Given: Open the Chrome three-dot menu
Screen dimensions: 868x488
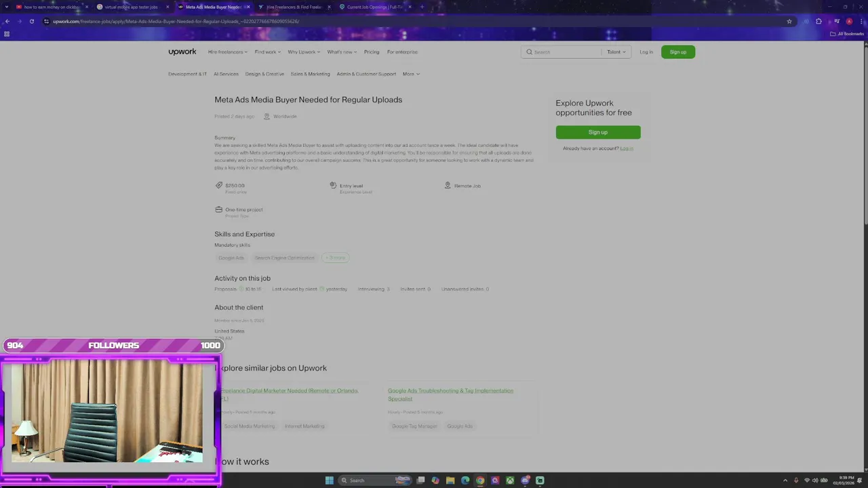Looking at the screenshot, I should click(861, 21).
